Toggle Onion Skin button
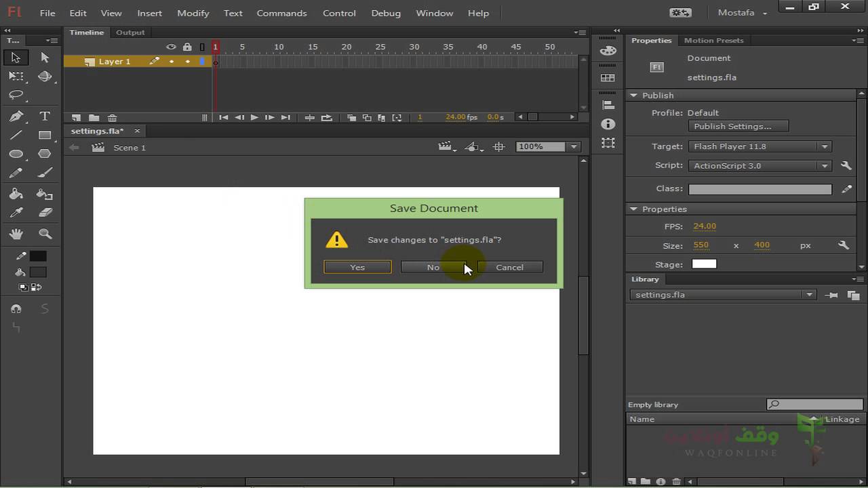 (351, 117)
